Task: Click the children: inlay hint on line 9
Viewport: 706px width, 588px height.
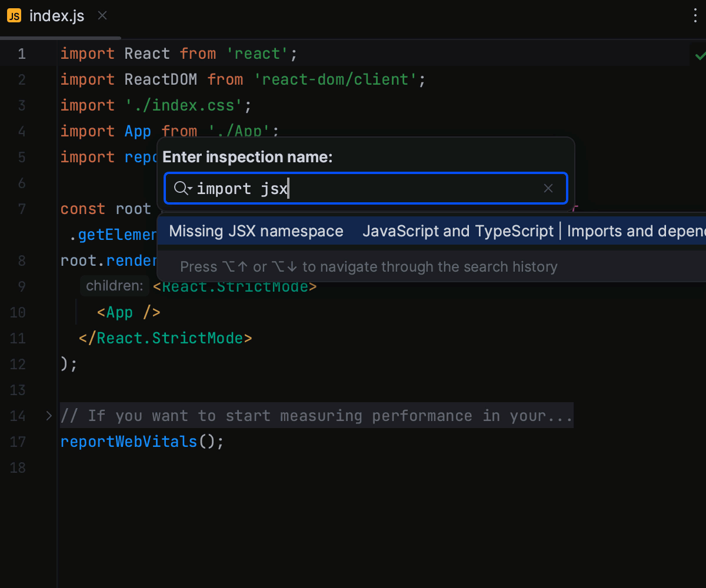Action: pos(114,286)
